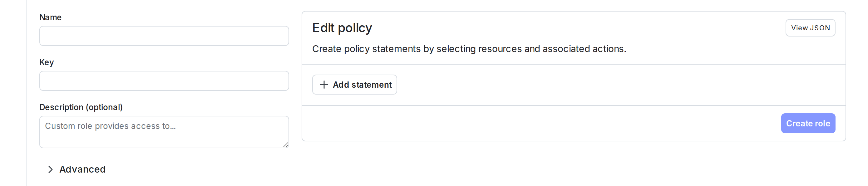The height and width of the screenshot is (186, 868).
Task: Click the Description (optional) label
Action: tap(81, 107)
